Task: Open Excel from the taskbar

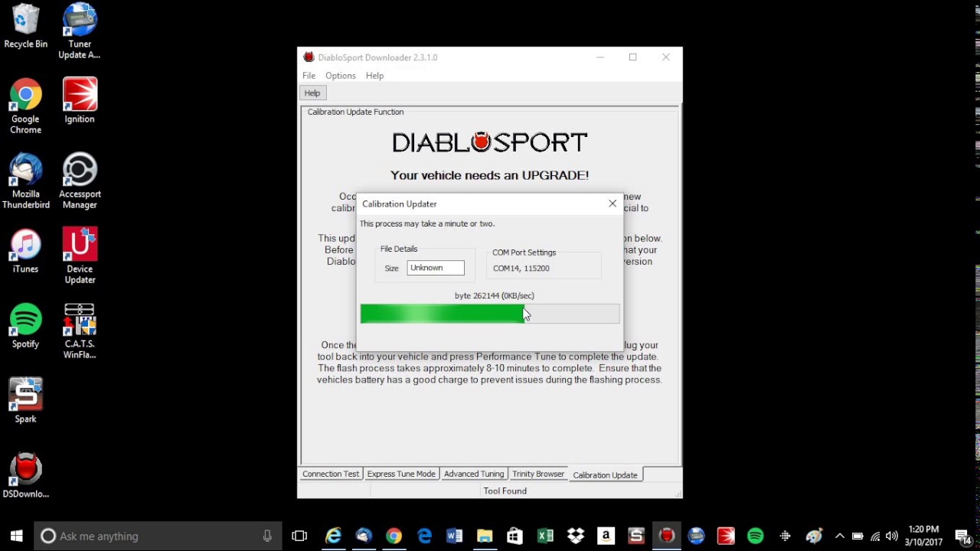Action: pyautogui.click(x=545, y=536)
